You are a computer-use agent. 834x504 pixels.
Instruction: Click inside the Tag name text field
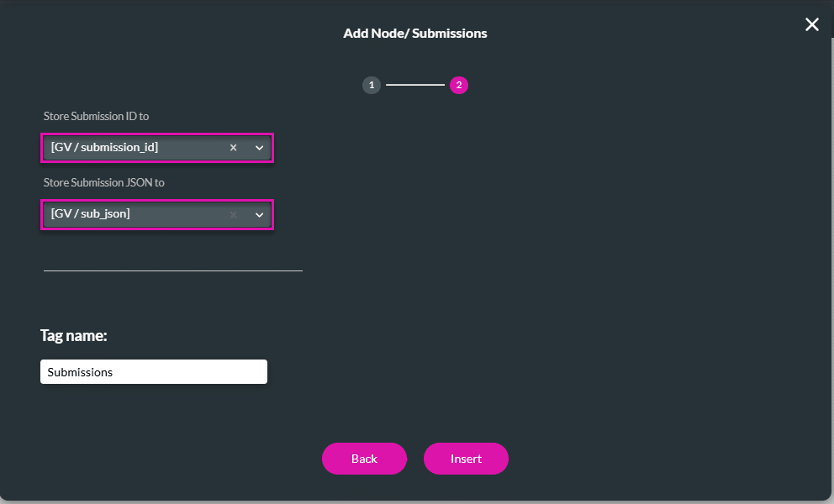[x=153, y=371]
